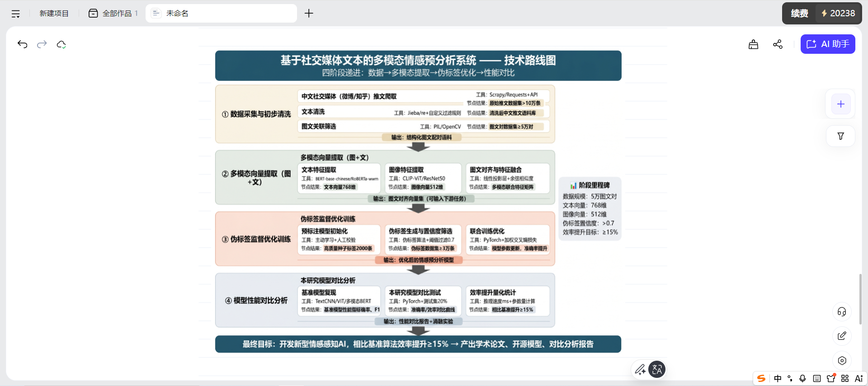Image resolution: width=868 pixels, height=386 pixels.
Task: Click the '联合训练优化' box title
Action: coord(487,231)
